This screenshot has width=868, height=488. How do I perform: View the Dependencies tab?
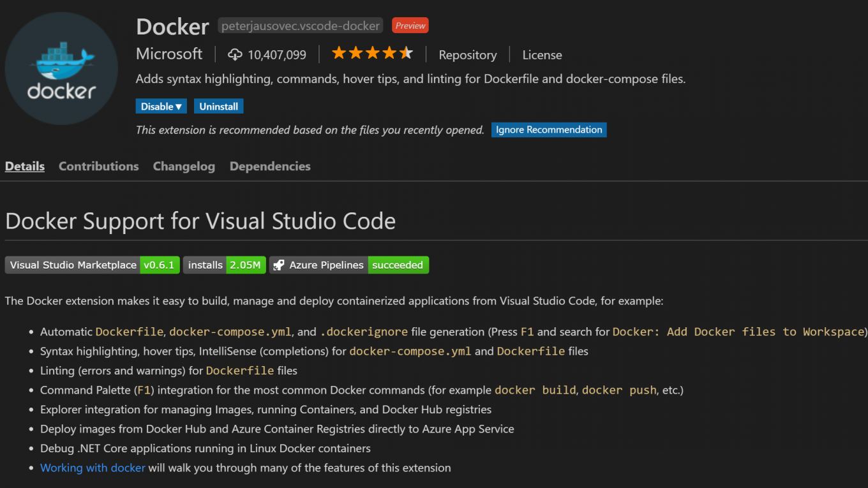pyautogui.click(x=269, y=166)
